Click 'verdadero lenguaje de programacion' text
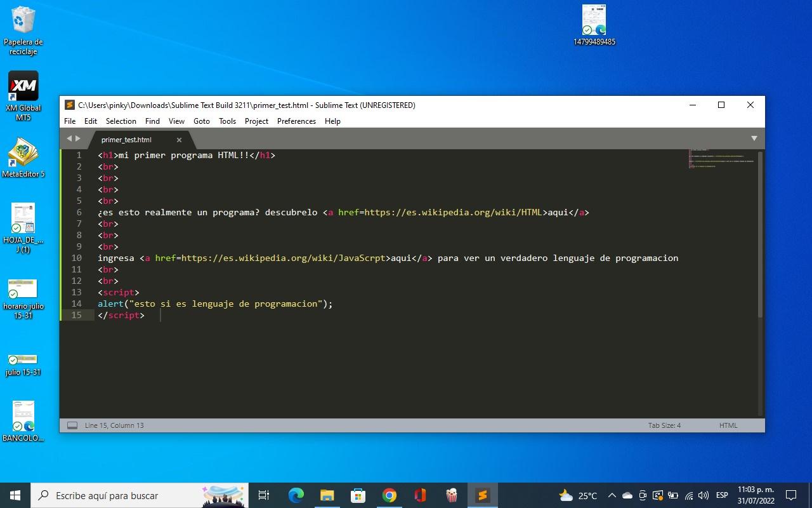This screenshot has width=812, height=508. tap(589, 258)
